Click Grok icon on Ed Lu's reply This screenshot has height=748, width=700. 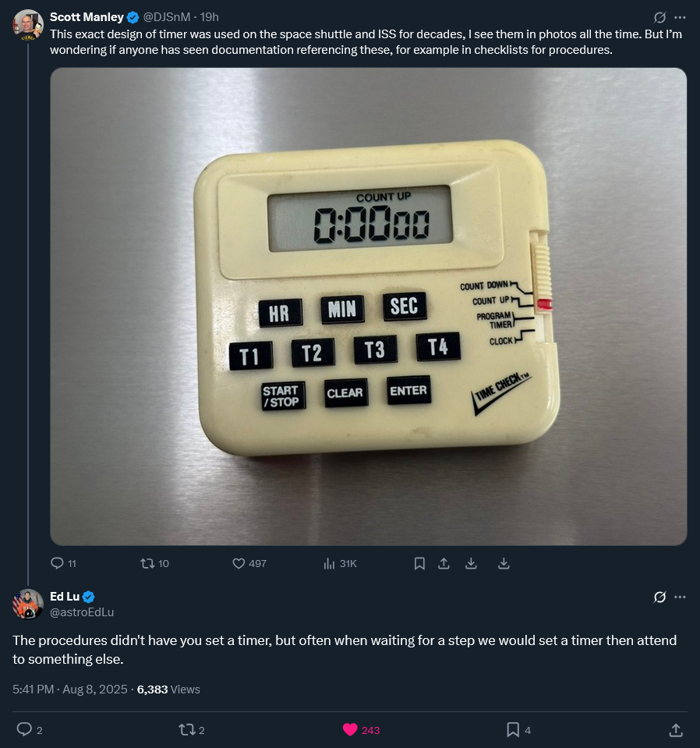659,597
